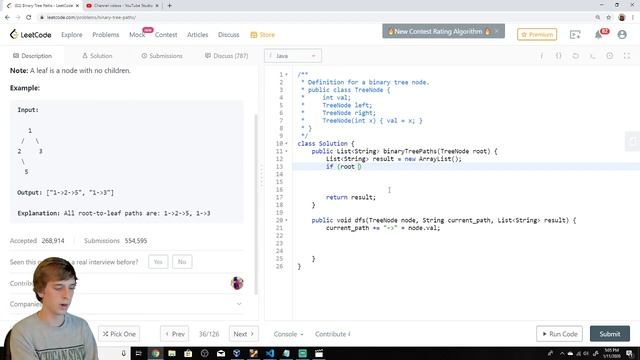Enter fullscreen editor mode
The height and width of the screenshot is (360, 640).
[627, 56]
